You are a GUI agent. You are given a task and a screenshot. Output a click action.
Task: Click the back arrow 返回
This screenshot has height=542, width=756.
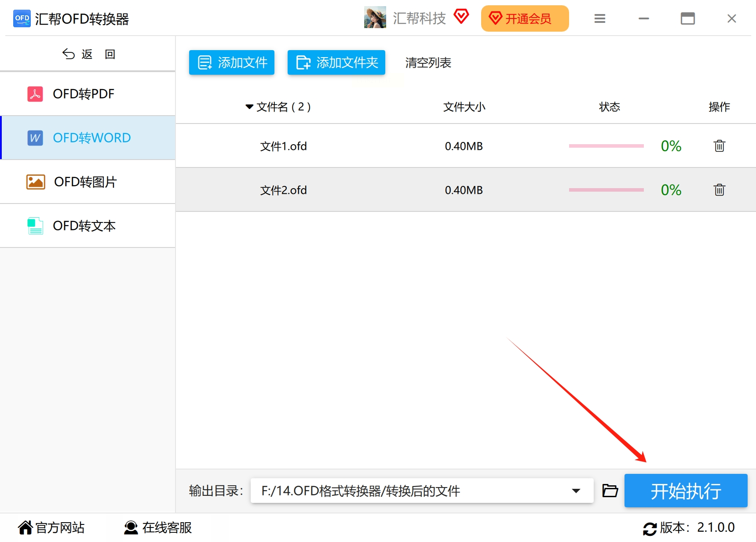(x=88, y=54)
